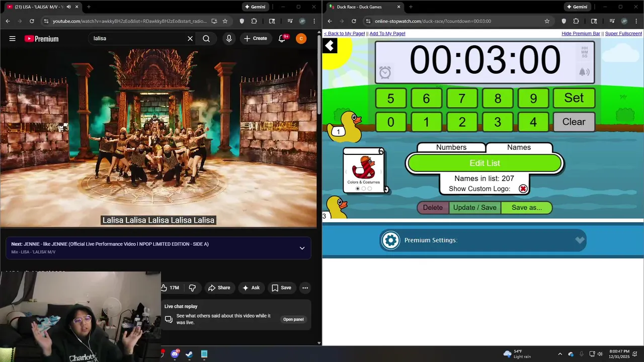
Task: Switch HH MM SS time format
Action: (x=584, y=52)
